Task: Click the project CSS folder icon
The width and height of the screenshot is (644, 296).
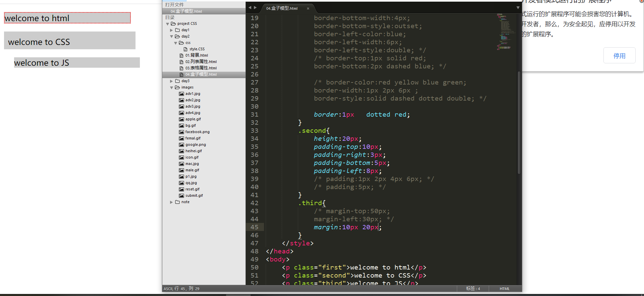Action: pyautogui.click(x=173, y=23)
